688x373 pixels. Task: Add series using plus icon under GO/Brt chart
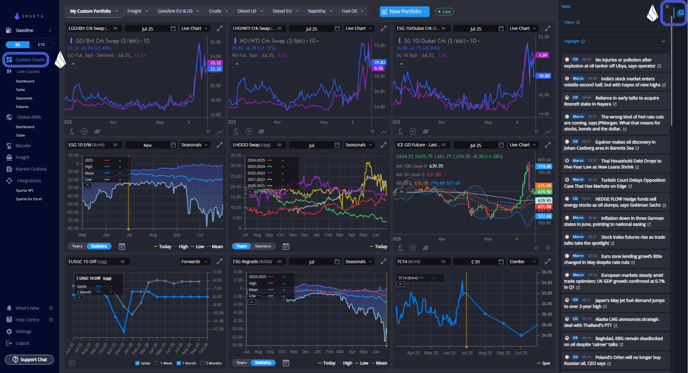click(x=84, y=131)
